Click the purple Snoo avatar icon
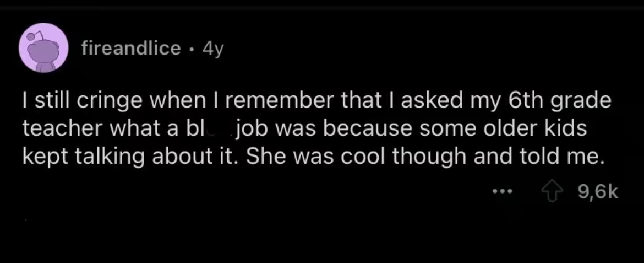This screenshot has width=644, height=263. (x=44, y=49)
